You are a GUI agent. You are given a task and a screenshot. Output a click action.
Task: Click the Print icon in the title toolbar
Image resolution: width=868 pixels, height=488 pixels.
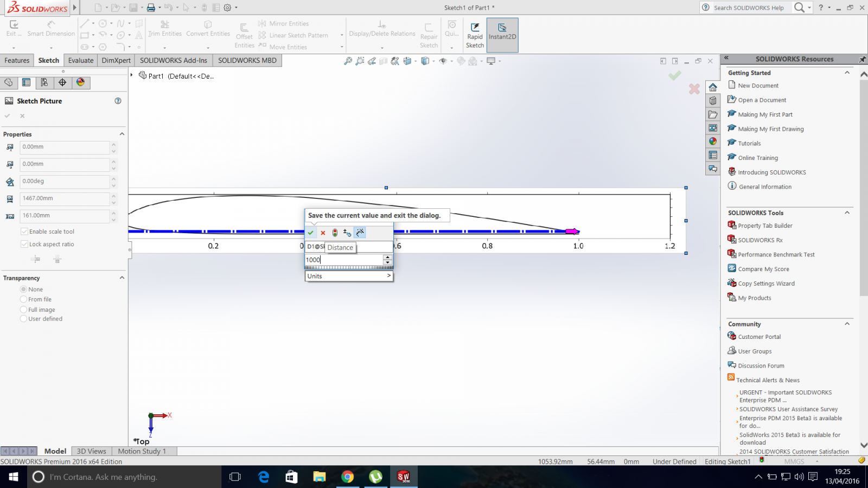click(x=151, y=8)
